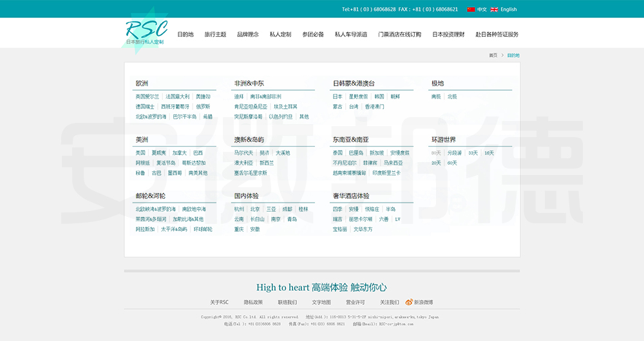Open the 目的地 navigation menu
644x341 pixels.
[x=185, y=34]
